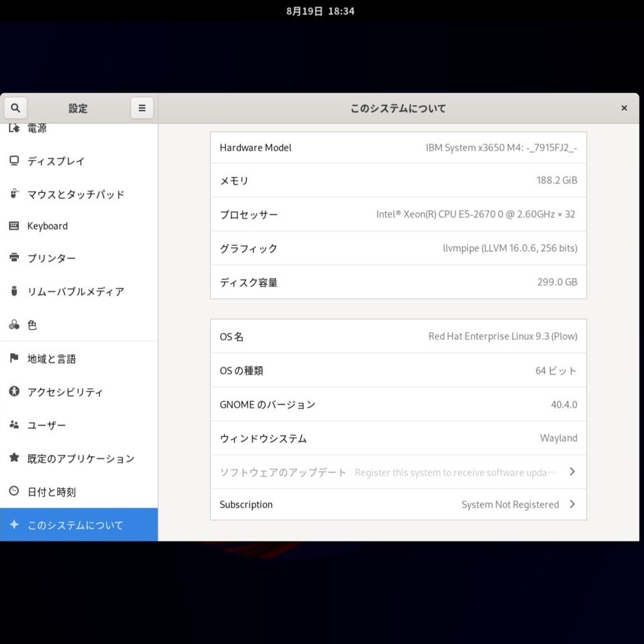Open 地域と言語 settings
This screenshot has height=644, width=644.
[x=79, y=359]
